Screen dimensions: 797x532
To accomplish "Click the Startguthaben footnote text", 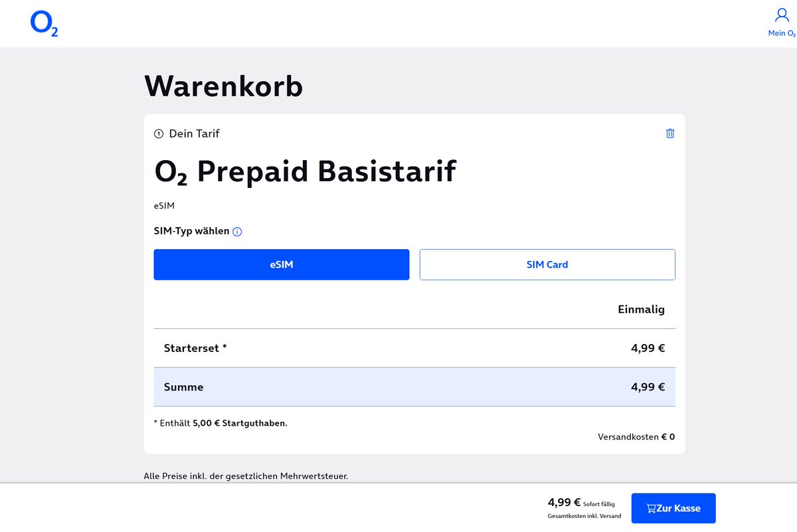I will coord(221,423).
